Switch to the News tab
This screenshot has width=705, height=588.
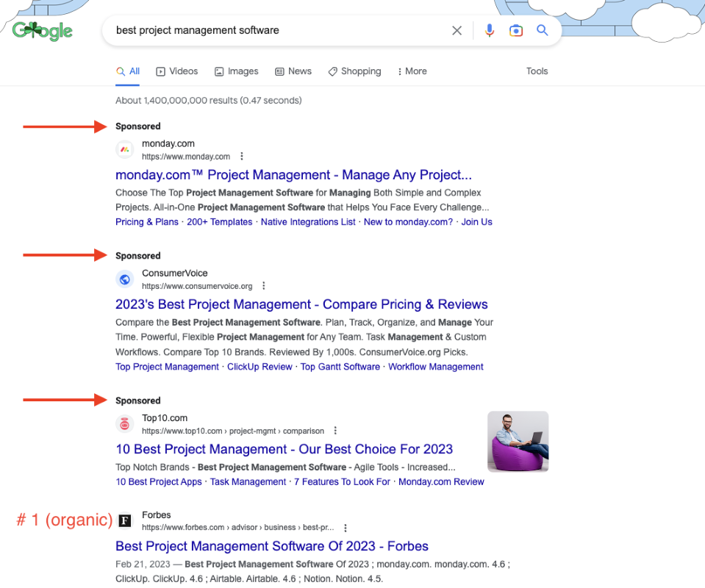tap(293, 71)
